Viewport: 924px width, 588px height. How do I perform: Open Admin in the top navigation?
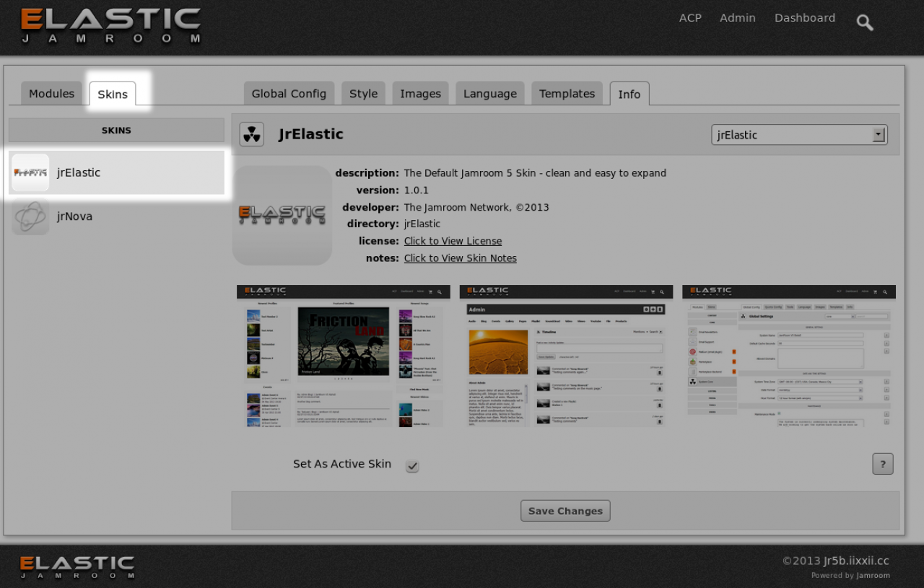[x=738, y=18]
